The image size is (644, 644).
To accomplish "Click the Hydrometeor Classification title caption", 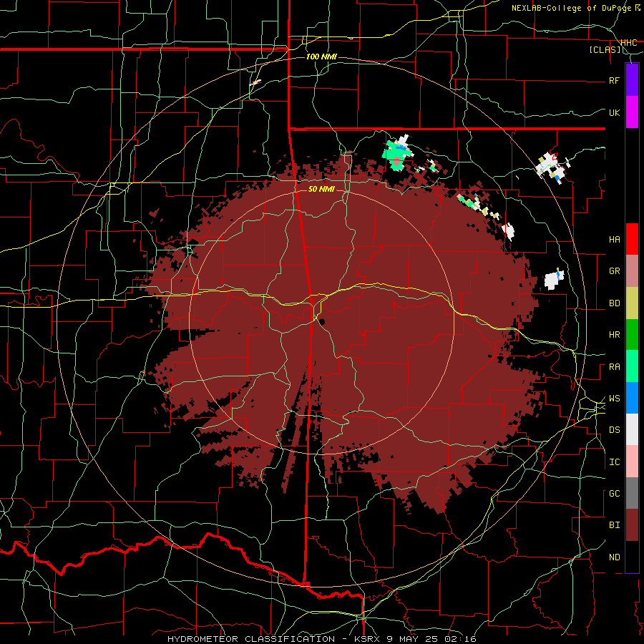I will [x=321, y=639].
